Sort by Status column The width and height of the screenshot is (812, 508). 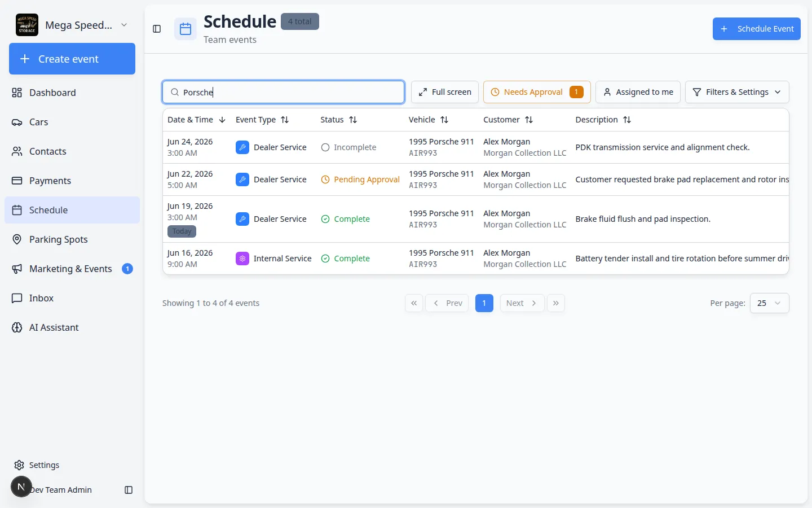tap(339, 120)
